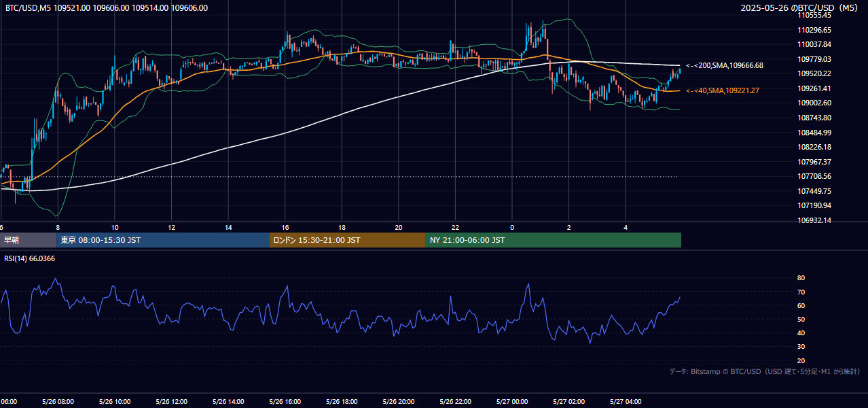Click the 早朝 session bar
This screenshot has width=868, height=408.
28,240
